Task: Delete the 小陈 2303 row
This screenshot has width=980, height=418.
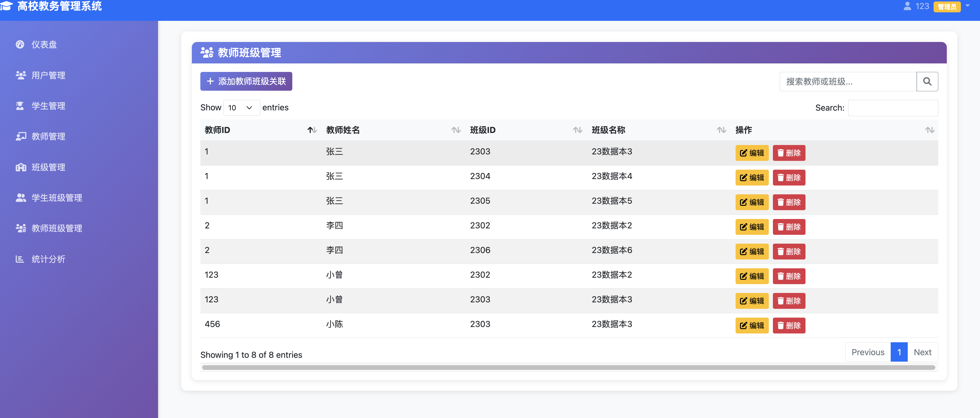Action: [x=789, y=326]
